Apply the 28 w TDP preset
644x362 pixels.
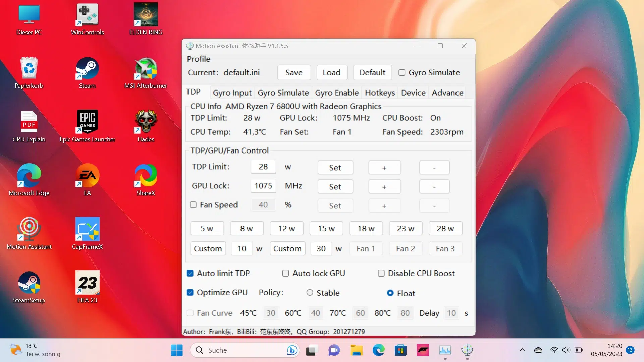coord(445,228)
